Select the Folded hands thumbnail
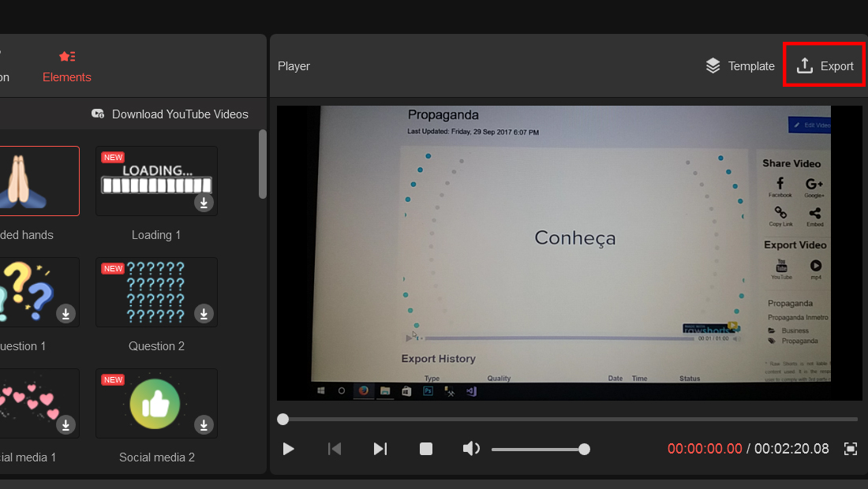 coord(38,181)
